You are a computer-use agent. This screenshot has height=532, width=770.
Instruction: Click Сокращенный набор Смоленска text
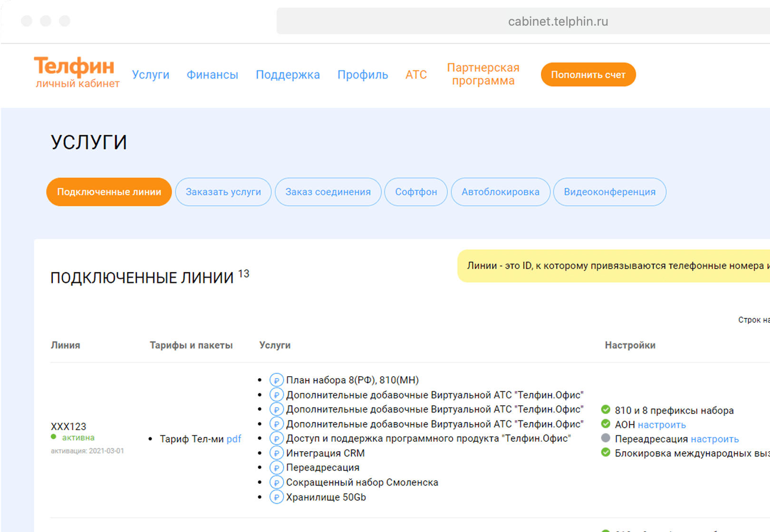(x=362, y=483)
